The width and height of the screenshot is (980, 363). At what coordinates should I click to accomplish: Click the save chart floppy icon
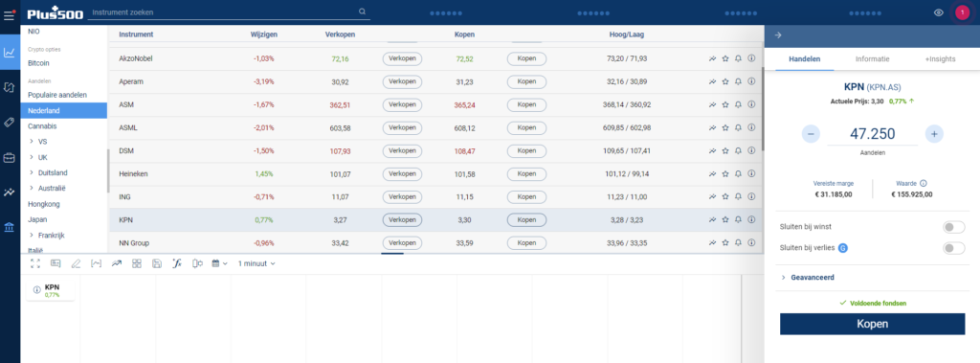click(157, 263)
